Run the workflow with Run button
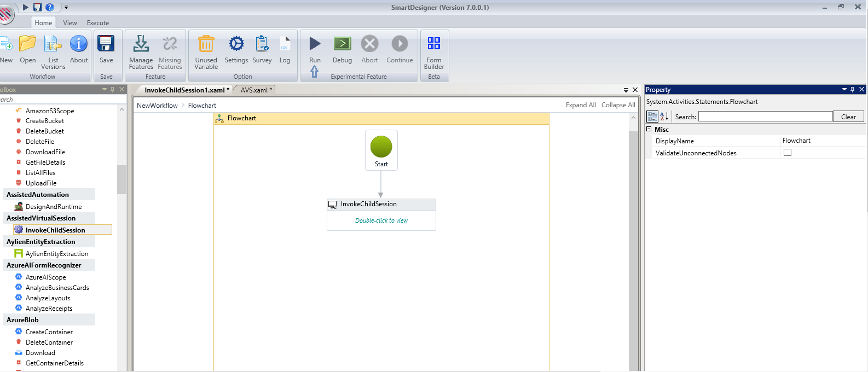Image resolution: width=868 pixels, height=372 pixels. pos(315,45)
